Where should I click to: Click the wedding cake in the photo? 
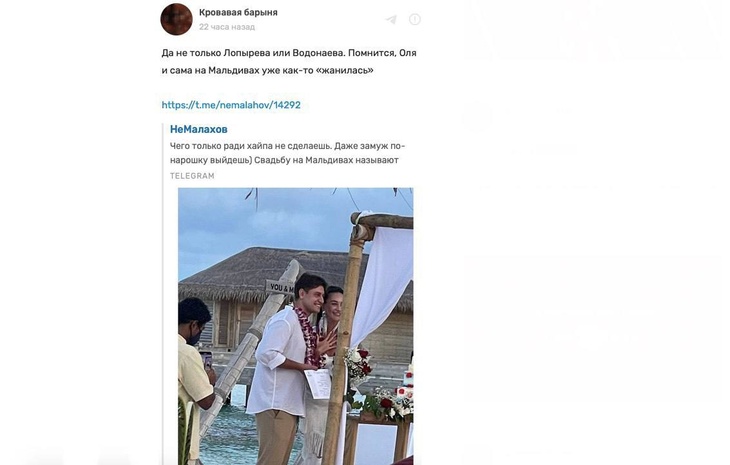(x=406, y=392)
